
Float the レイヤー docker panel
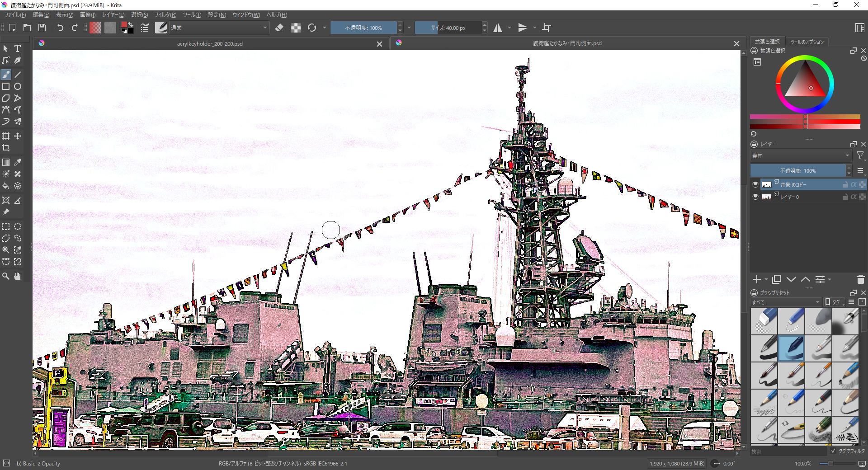[853, 144]
